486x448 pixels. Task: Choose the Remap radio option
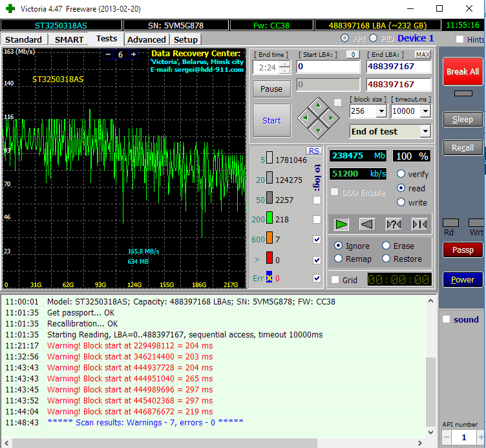339,259
